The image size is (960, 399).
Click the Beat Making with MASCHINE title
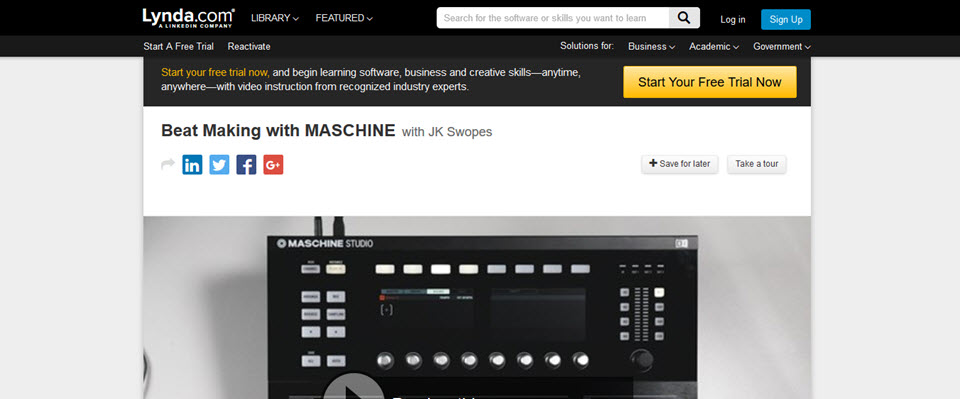coord(278,131)
